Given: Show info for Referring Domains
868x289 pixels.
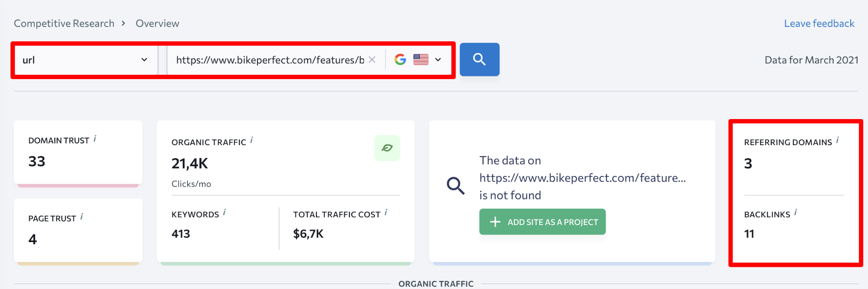Looking at the screenshot, I should 837,140.
